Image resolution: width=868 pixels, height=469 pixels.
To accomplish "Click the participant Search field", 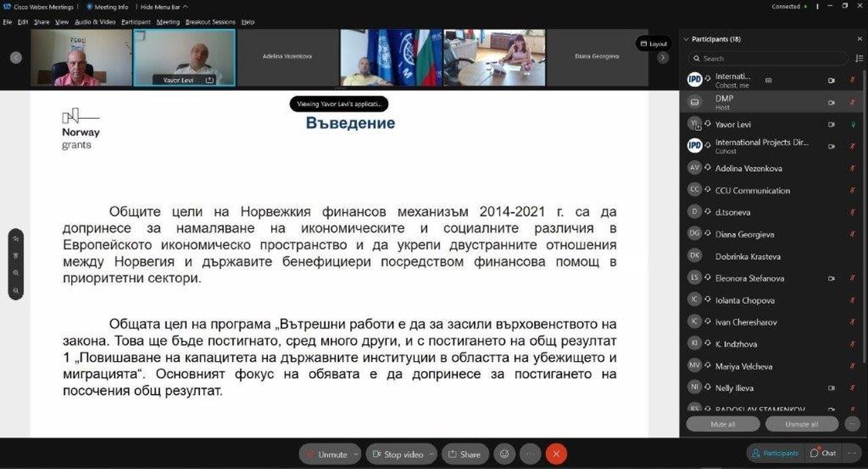I will click(768, 58).
